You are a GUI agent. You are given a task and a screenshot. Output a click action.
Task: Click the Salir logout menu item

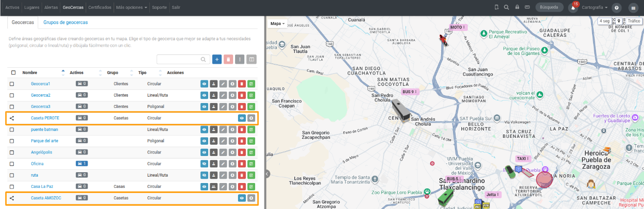pyautogui.click(x=176, y=8)
